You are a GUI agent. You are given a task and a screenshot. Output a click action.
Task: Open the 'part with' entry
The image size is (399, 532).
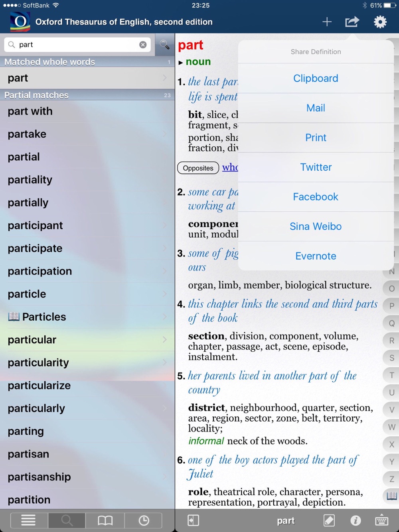tap(87, 111)
